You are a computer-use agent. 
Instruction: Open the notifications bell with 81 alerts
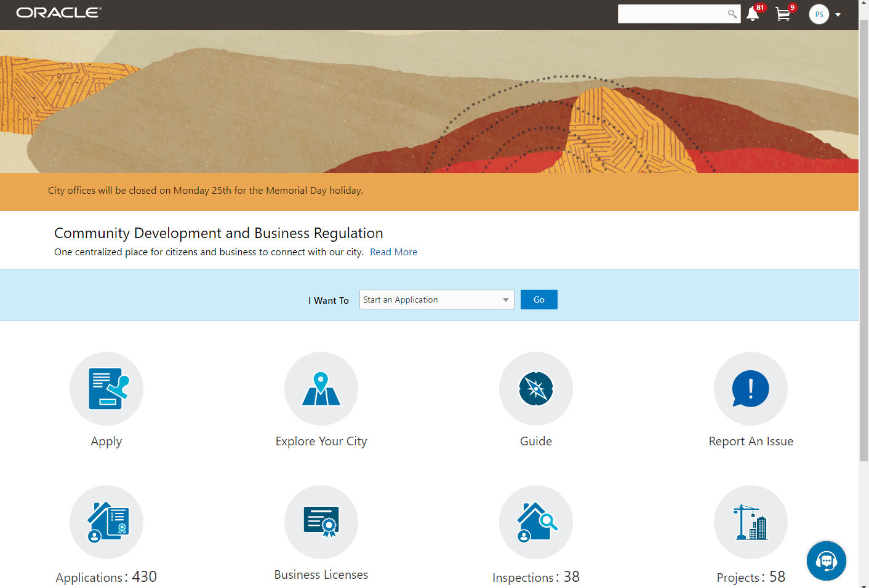[753, 14]
